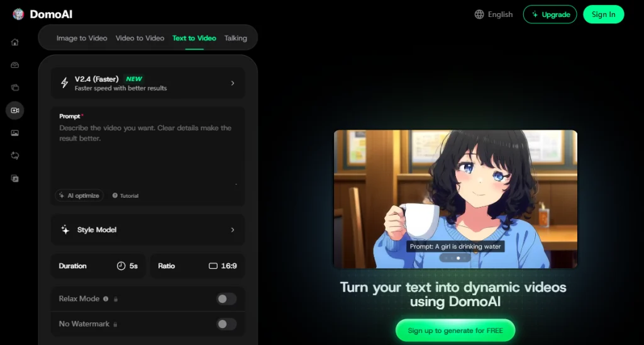Open the bottom overlapping-squares sidebar icon

pos(15,178)
